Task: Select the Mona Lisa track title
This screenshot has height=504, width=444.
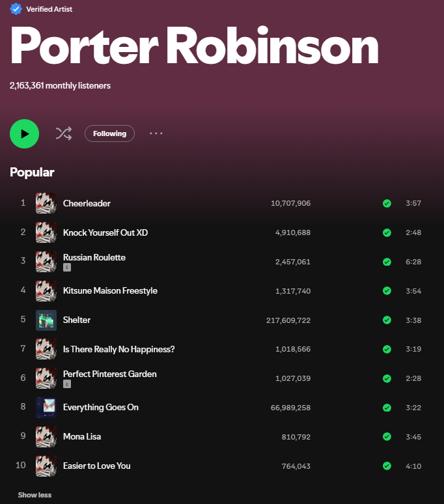Action: (x=82, y=436)
